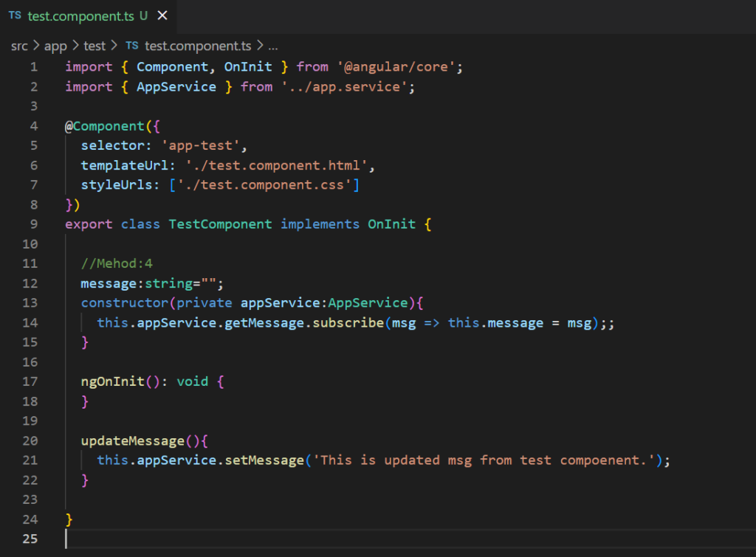Select the test.component.ts editor tab

(x=89, y=16)
